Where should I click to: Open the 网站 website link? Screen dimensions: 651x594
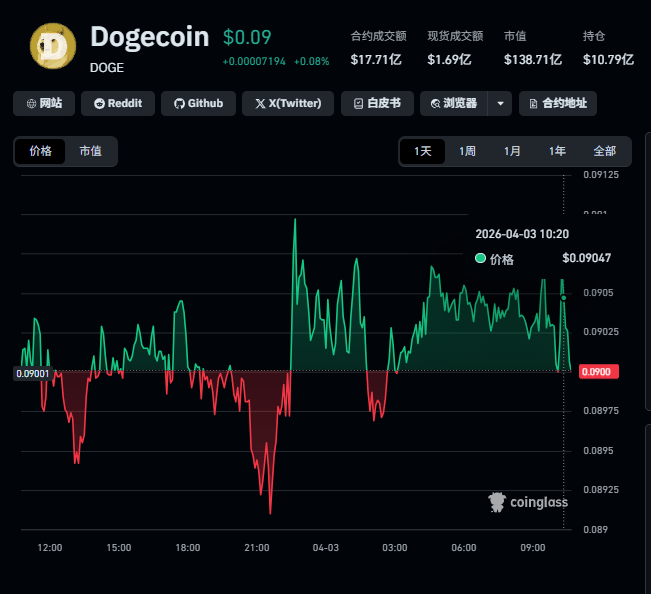44,103
